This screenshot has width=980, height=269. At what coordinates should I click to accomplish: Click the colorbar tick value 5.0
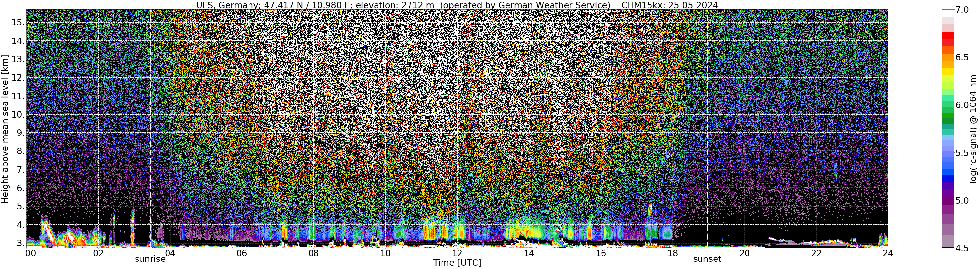coord(962,200)
